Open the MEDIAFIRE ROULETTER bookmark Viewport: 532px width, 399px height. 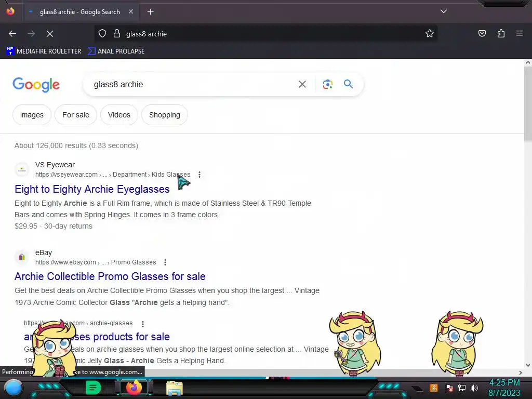pos(44,51)
